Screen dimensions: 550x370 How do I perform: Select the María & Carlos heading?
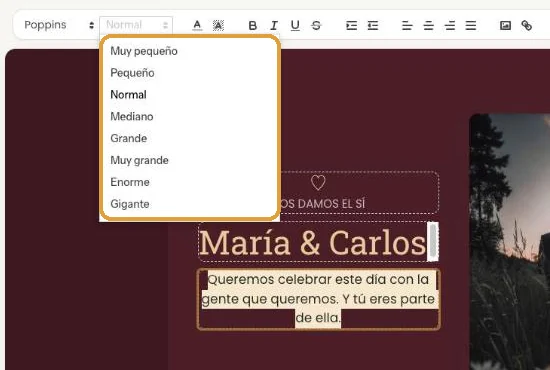[x=313, y=242]
